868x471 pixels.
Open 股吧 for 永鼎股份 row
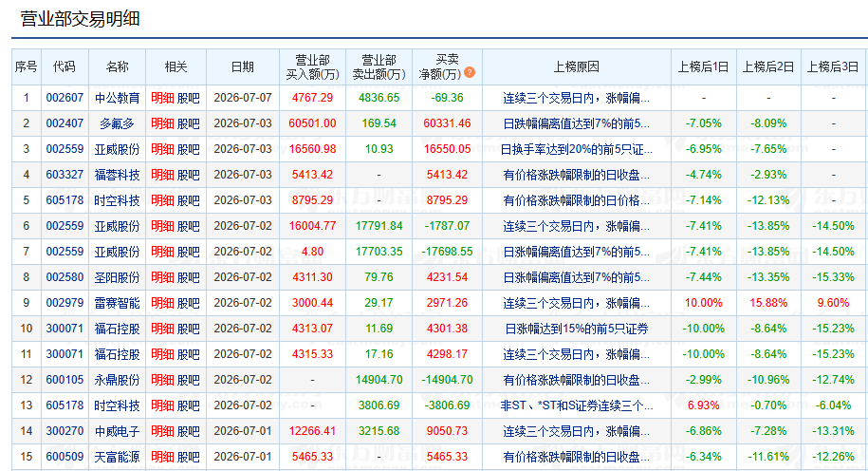(188, 380)
